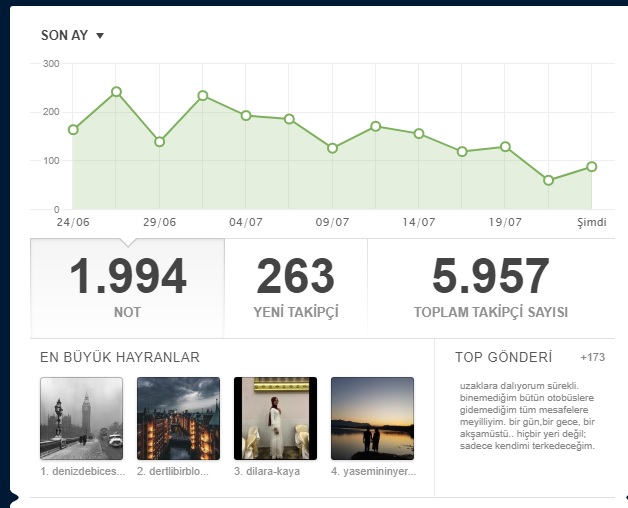628x508 pixels.
Task: Click the 04/07 x-axis date label
Action: click(x=246, y=222)
